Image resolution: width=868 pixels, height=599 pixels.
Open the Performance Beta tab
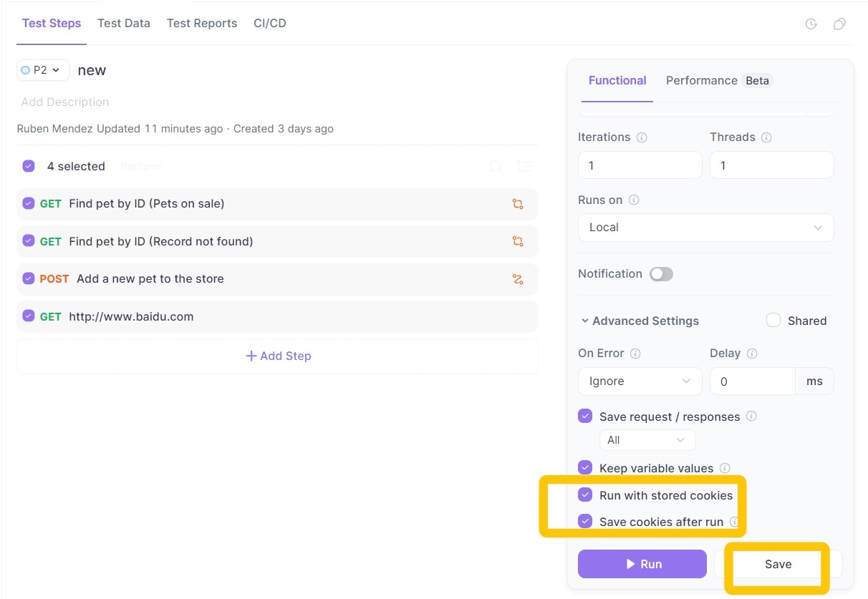718,81
